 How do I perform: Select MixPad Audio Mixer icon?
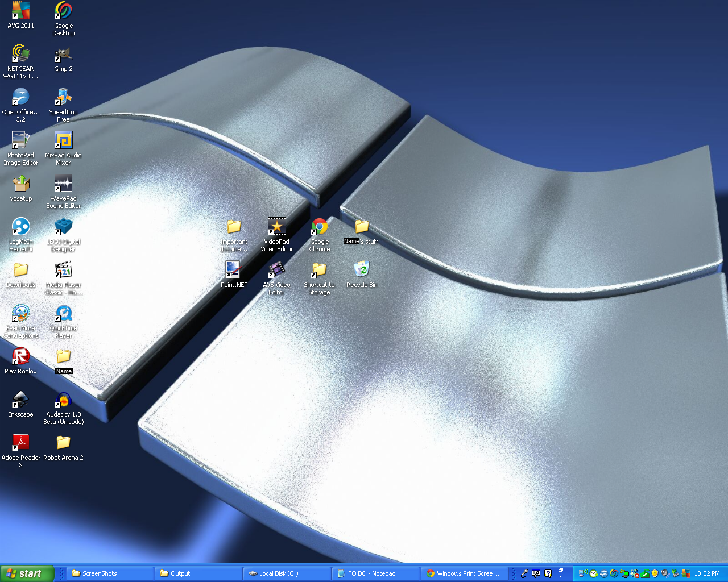[x=63, y=148]
